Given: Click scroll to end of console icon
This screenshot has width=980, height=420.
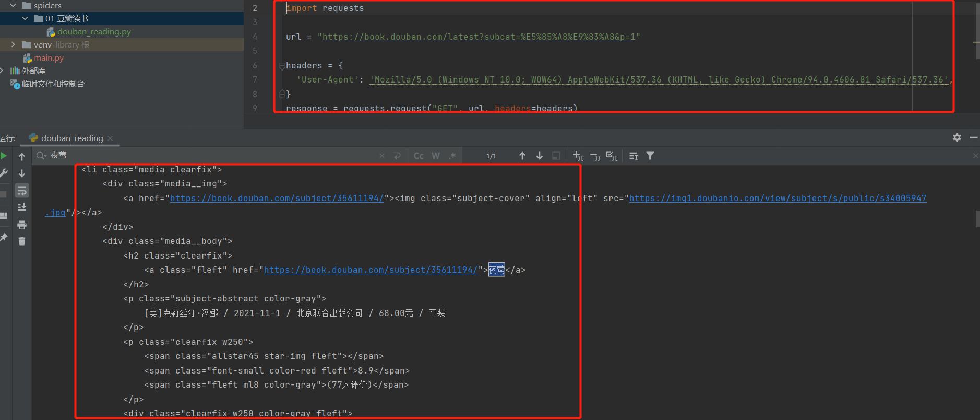Looking at the screenshot, I should coord(22,207).
